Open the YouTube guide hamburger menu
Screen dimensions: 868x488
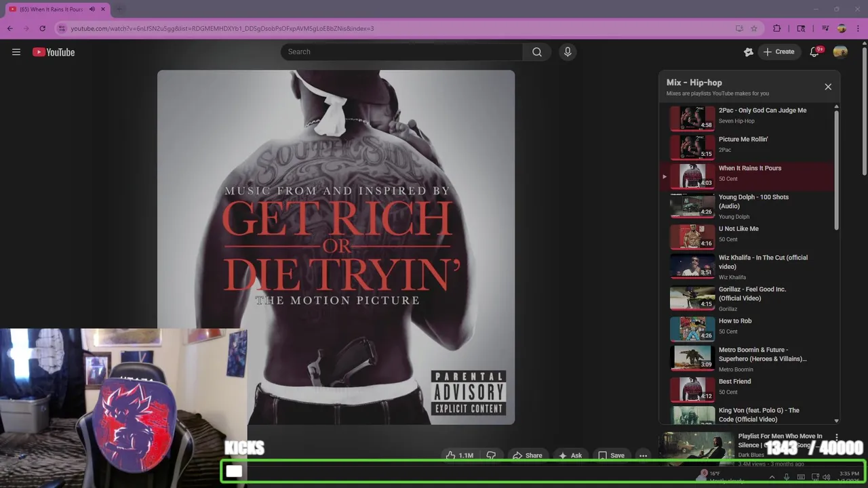coord(16,52)
